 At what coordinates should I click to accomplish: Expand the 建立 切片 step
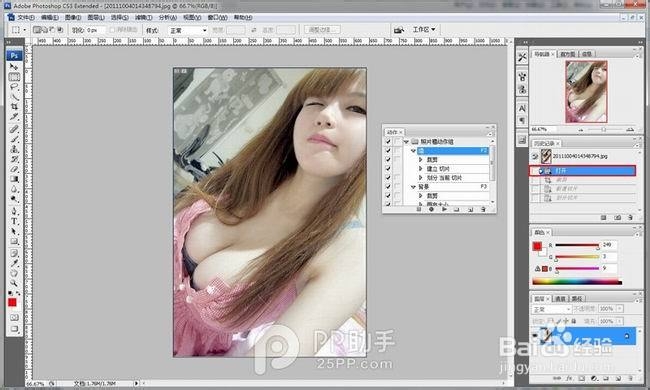pyautogui.click(x=420, y=169)
